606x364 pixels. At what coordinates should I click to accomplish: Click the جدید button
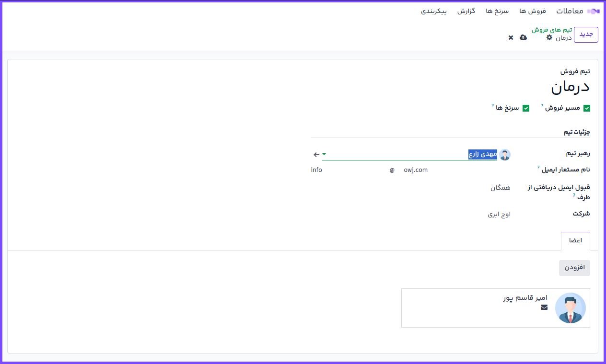pos(586,34)
